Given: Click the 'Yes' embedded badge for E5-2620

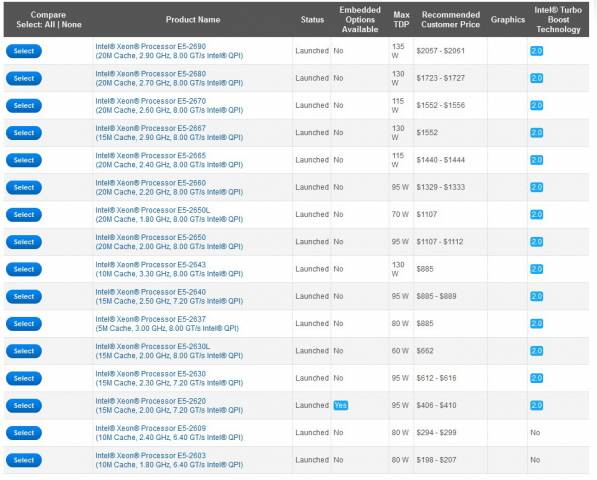Looking at the screenshot, I should click(340, 405).
